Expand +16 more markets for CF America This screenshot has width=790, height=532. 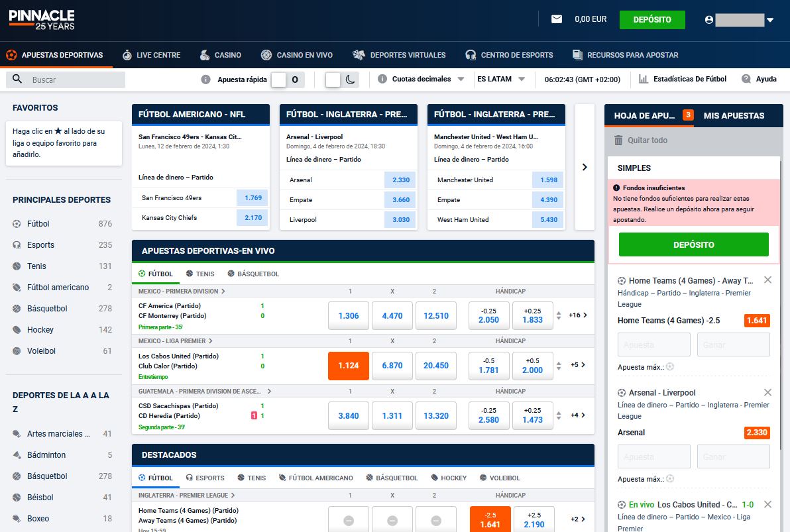point(578,315)
